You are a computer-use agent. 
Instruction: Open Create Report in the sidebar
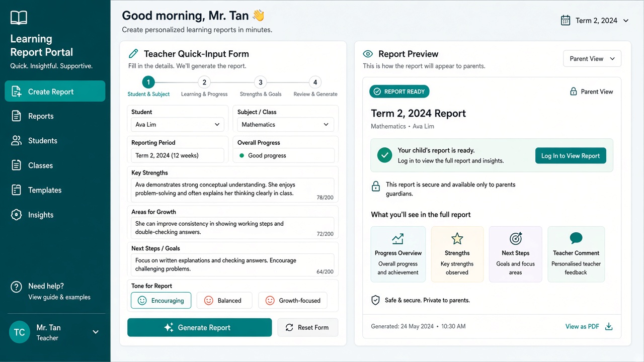pos(55,92)
